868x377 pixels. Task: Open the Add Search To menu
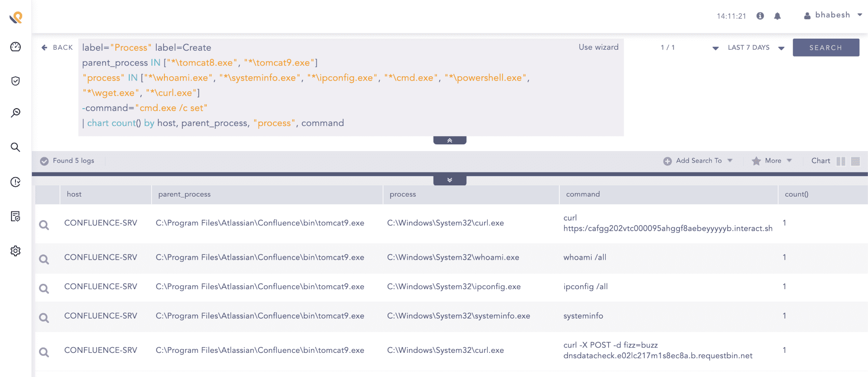(698, 161)
